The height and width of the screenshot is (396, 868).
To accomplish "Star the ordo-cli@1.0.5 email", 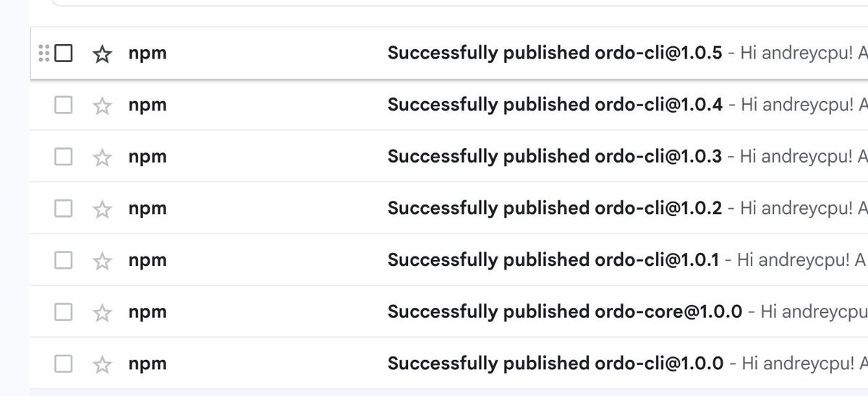I will 103,53.
